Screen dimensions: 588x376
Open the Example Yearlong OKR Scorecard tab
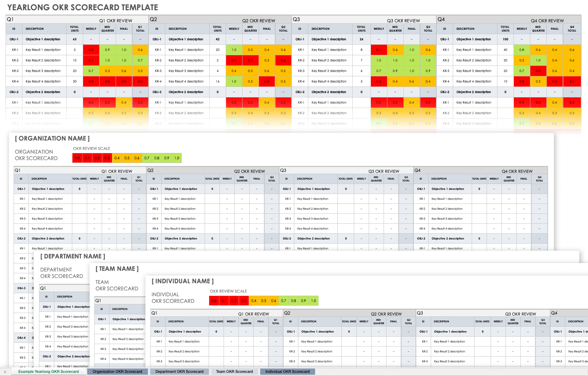click(x=49, y=372)
